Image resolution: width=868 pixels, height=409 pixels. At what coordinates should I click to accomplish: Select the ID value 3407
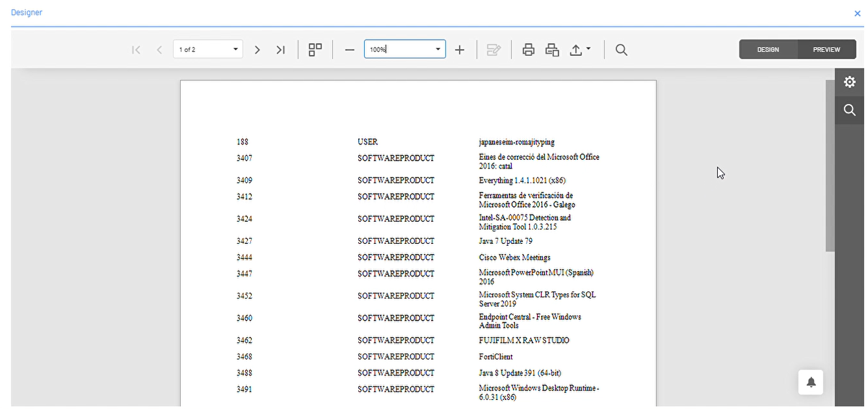click(x=244, y=158)
